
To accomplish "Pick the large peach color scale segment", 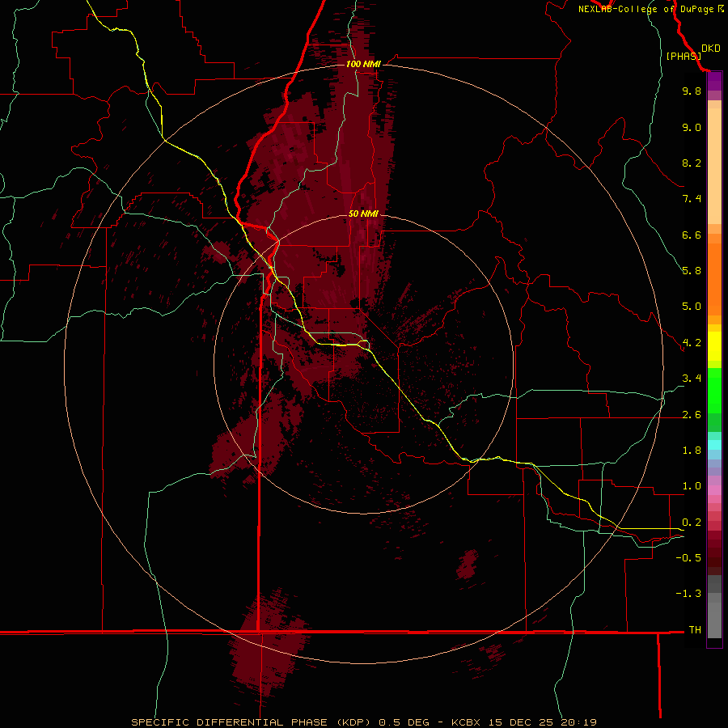I will coord(714,166).
